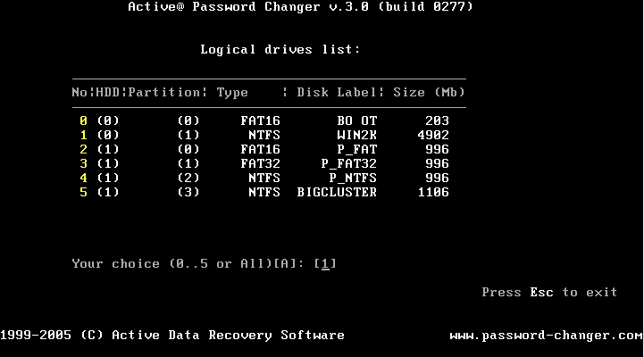Click the choice input field containing 1
The height and width of the screenshot is (357, 644).
click(x=325, y=263)
